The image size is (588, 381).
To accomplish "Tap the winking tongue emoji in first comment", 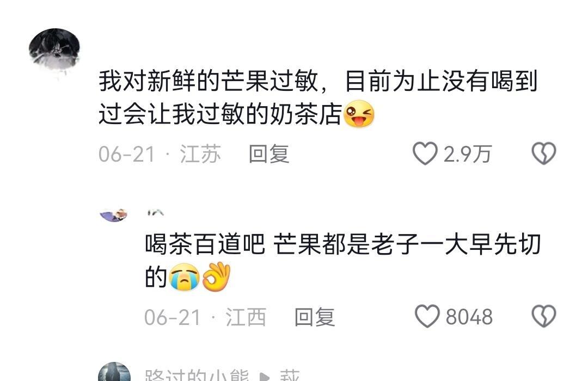I will pos(359,114).
